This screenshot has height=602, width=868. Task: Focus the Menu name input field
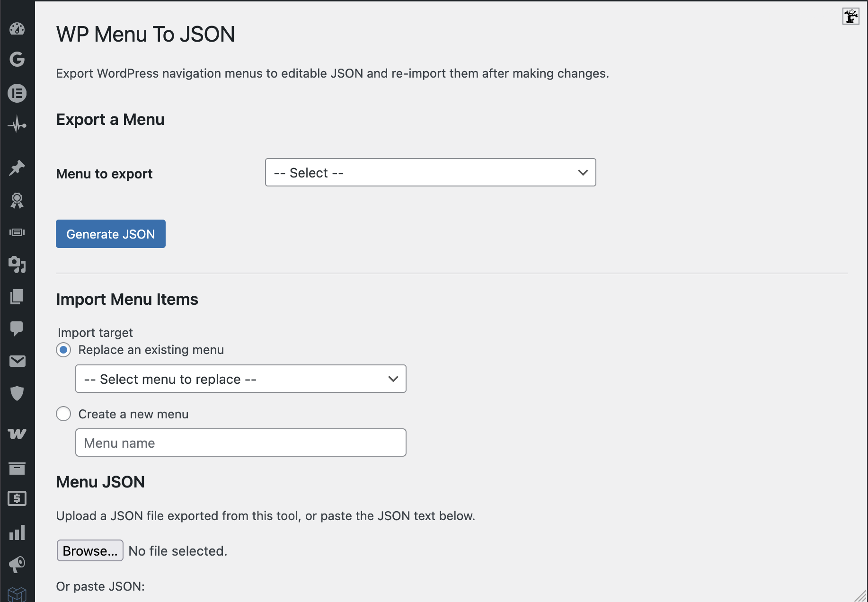(240, 443)
